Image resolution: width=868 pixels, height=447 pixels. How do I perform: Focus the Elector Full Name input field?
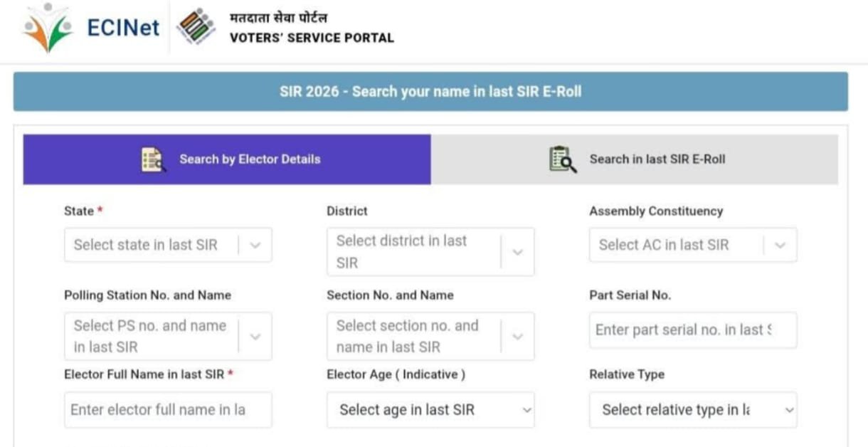point(168,410)
